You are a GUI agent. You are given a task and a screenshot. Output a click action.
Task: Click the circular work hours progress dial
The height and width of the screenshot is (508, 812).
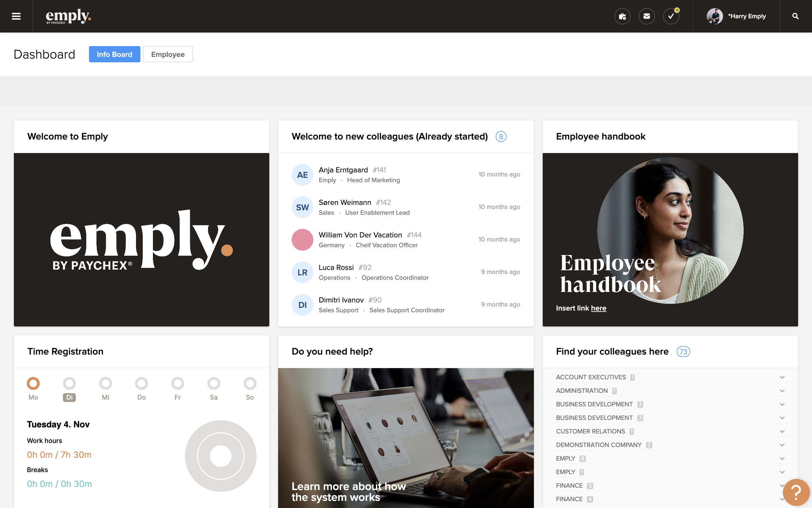(x=221, y=456)
